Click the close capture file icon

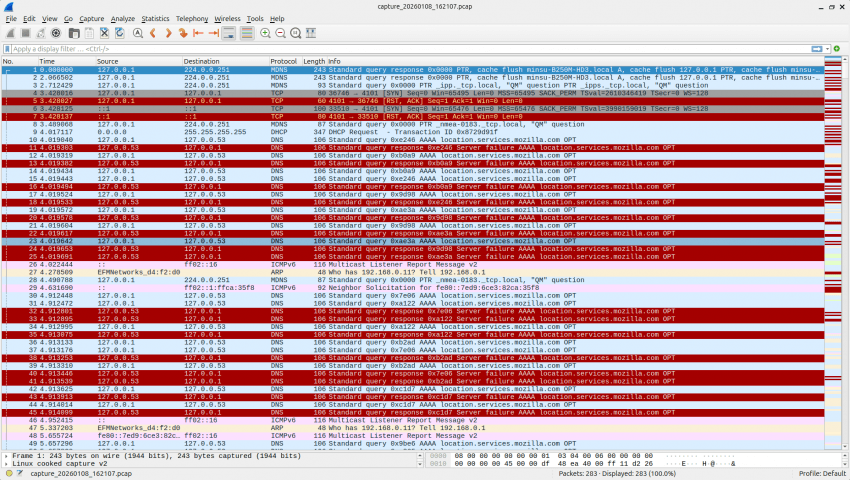pyautogui.click(x=105, y=33)
